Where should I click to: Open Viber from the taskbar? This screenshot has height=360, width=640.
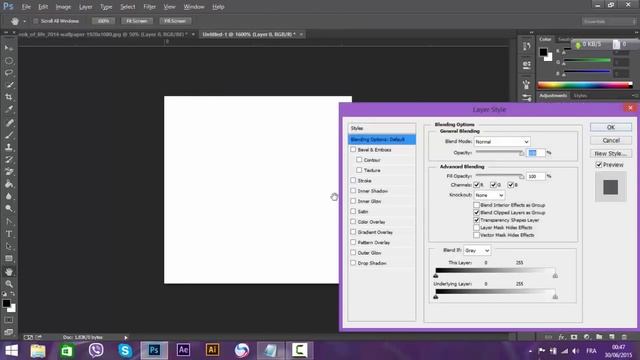96,350
